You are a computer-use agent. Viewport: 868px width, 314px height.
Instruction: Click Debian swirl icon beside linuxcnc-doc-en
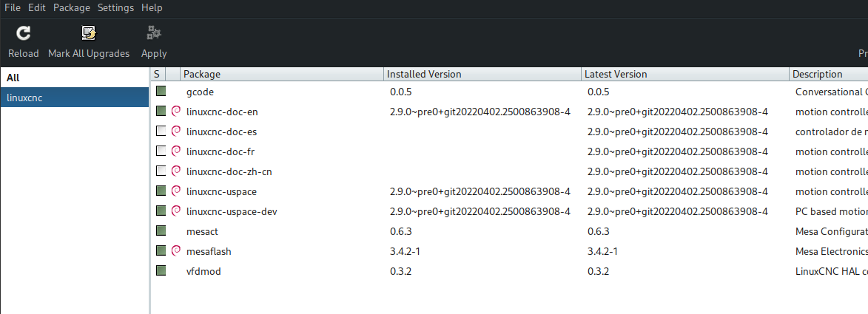176,111
